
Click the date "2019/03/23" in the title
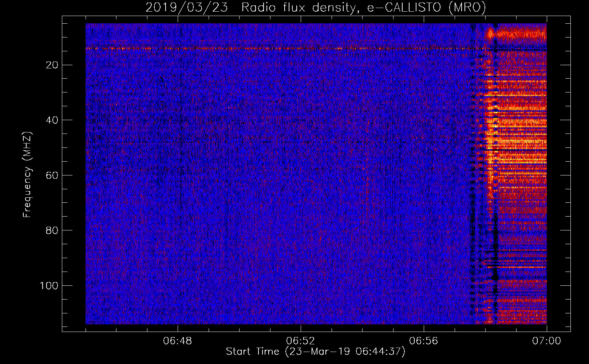[187, 8]
